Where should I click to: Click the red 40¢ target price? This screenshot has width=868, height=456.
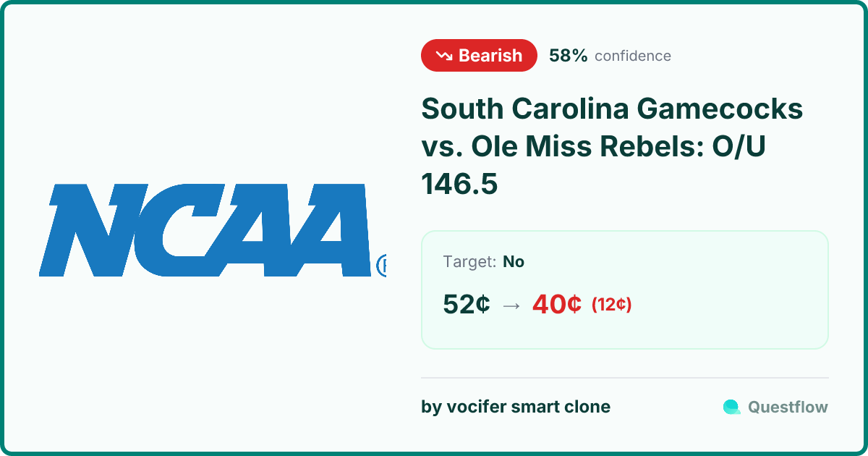click(x=556, y=305)
